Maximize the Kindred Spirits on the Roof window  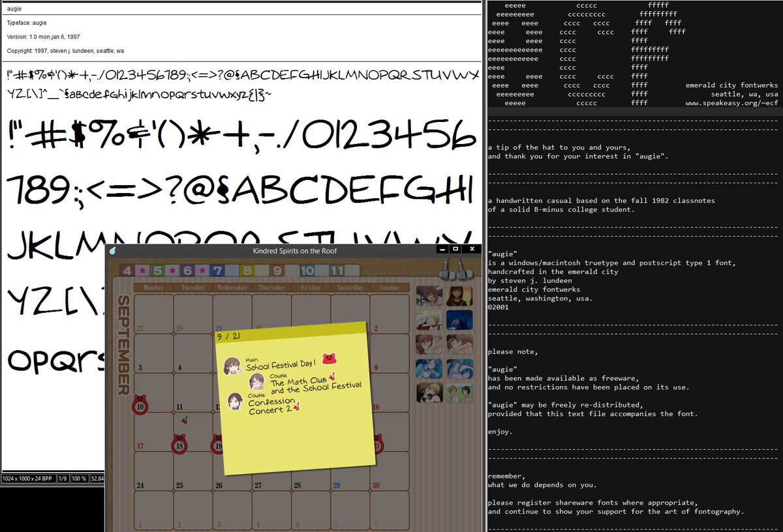point(455,250)
